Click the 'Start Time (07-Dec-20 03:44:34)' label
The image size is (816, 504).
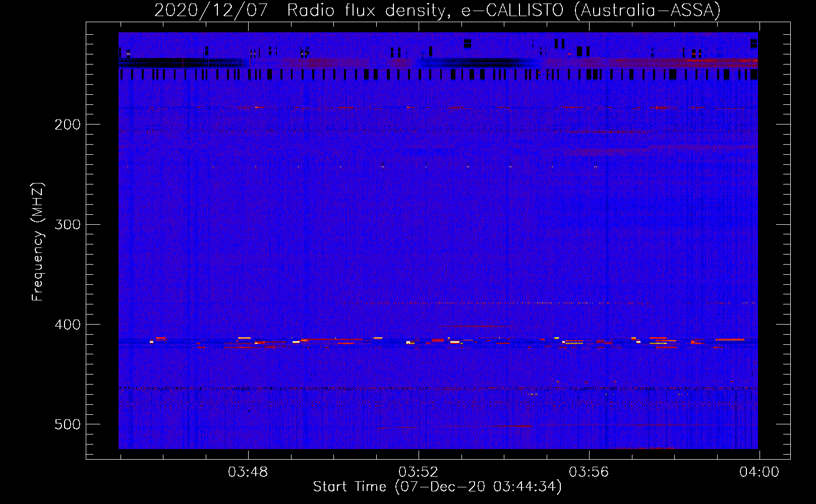click(437, 487)
